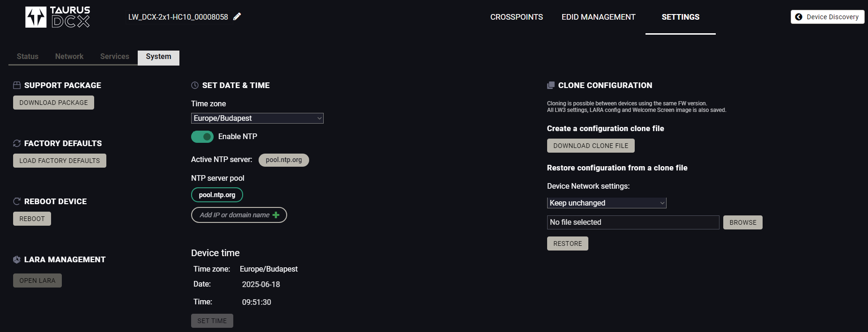Switch to the Network tab
This screenshot has width=868, height=332.
click(x=69, y=56)
